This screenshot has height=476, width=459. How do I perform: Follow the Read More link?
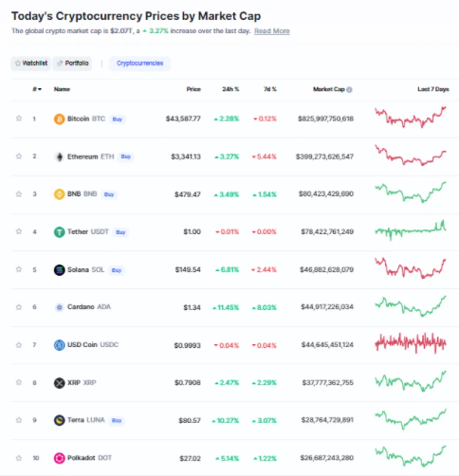click(x=272, y=31)
